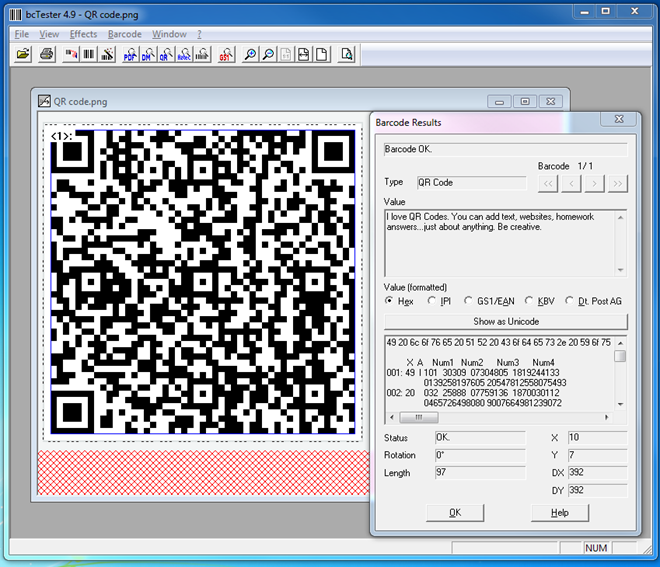Screen dimensions: 660x567
Task: Select the IPI format radio button
Action: 431,301
